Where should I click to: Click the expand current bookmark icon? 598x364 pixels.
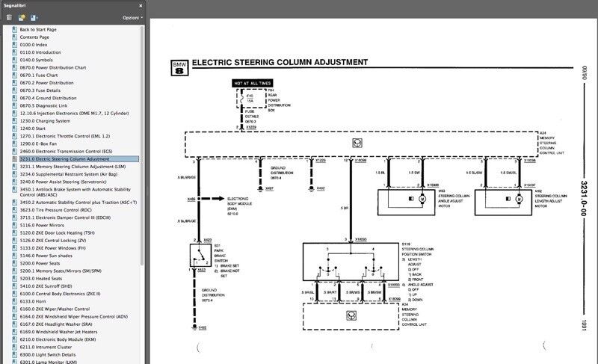[x=35, y=17]
